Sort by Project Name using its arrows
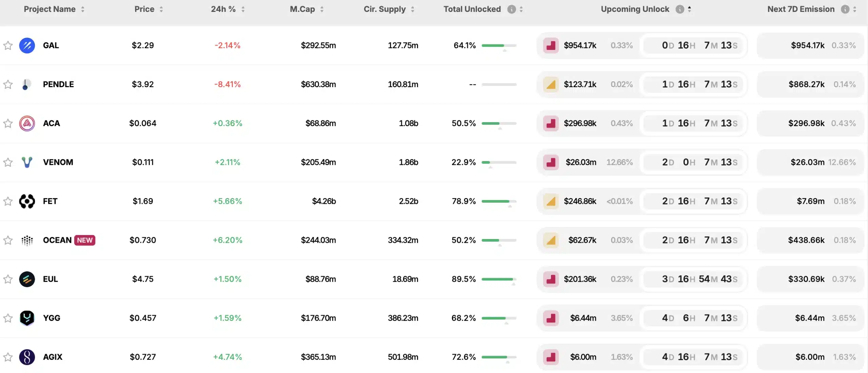This screenshot has height=373, width=868. [x=83, y=9]
